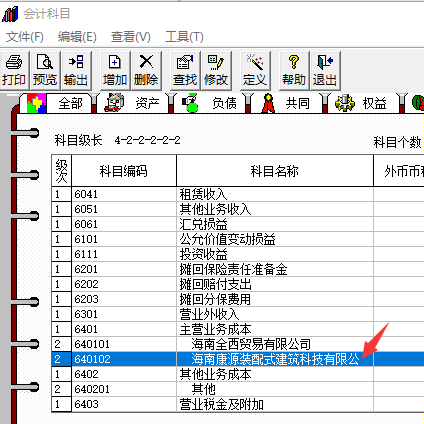Select row 6401 主营业务成本
The height and width of the screenshot is (424, 424).
237,329
